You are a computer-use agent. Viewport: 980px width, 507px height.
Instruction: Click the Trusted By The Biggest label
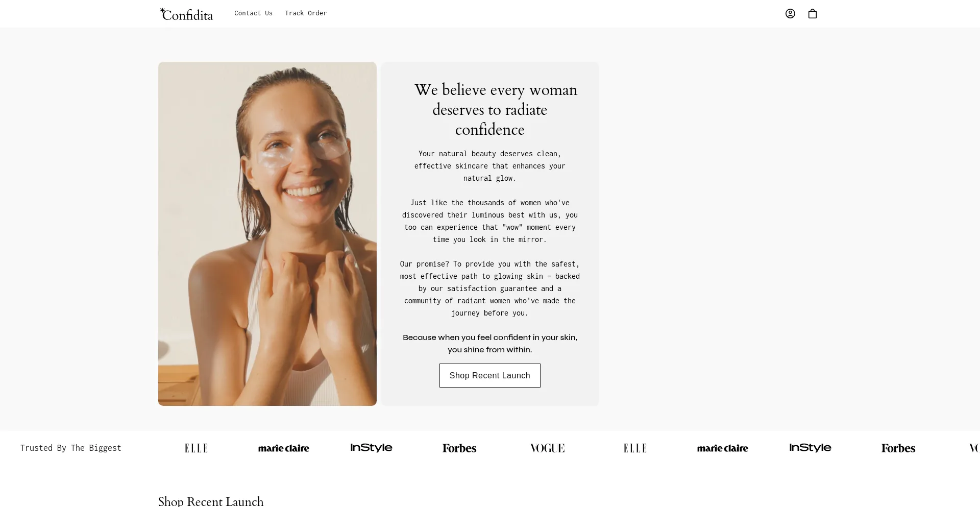71,448
